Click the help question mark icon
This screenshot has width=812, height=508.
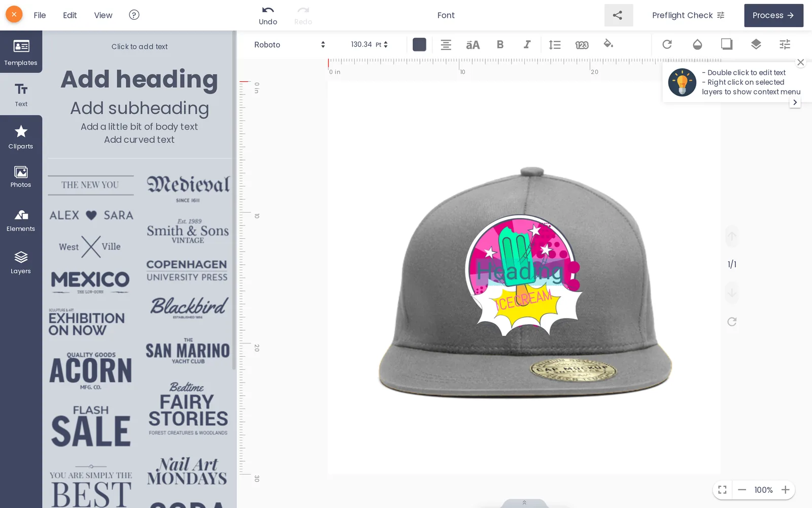tap(134, 15)
